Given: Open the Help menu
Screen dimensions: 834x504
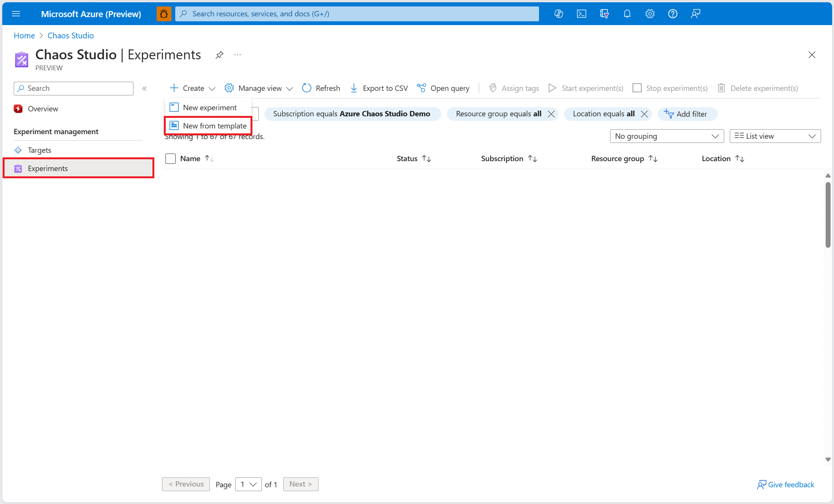Looking at the screenshot, I should click(x=672, y=14).
